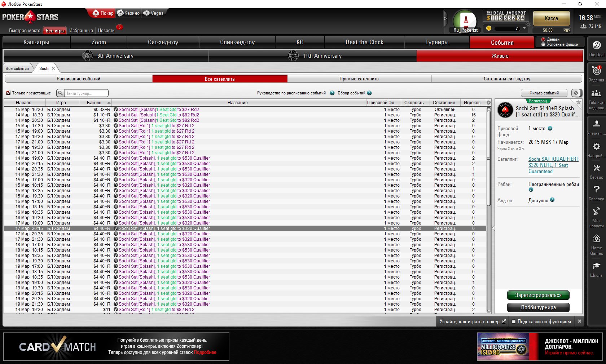
Task: Select Расписание событий tab
Action: tap(78, 79)
